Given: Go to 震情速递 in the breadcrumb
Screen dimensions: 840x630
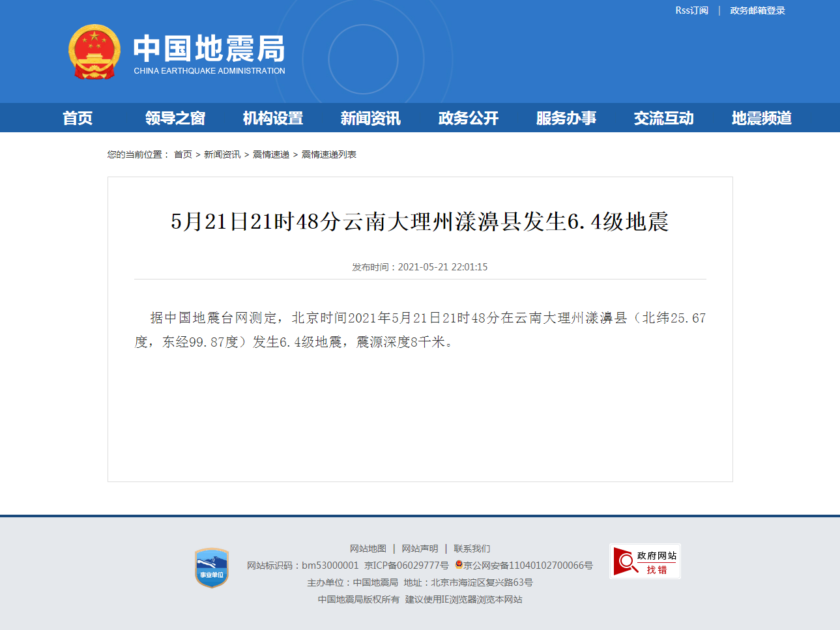Looking at the screenshot, I should [271, 154].
